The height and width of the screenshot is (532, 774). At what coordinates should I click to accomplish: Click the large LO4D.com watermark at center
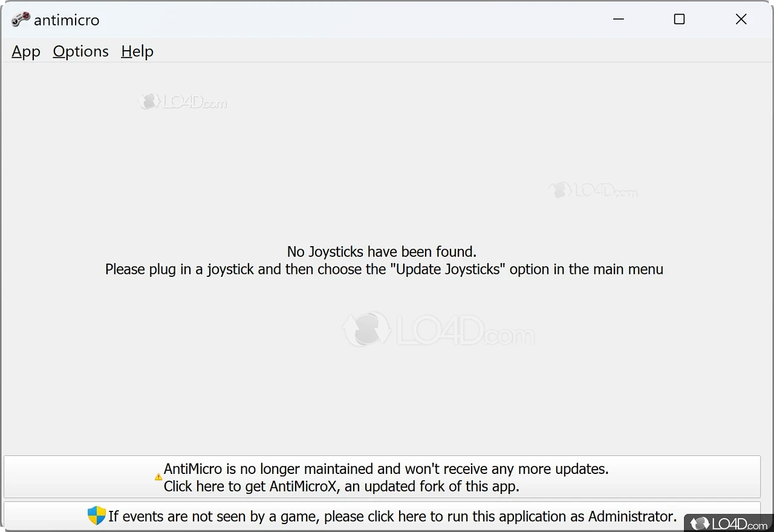438,330
